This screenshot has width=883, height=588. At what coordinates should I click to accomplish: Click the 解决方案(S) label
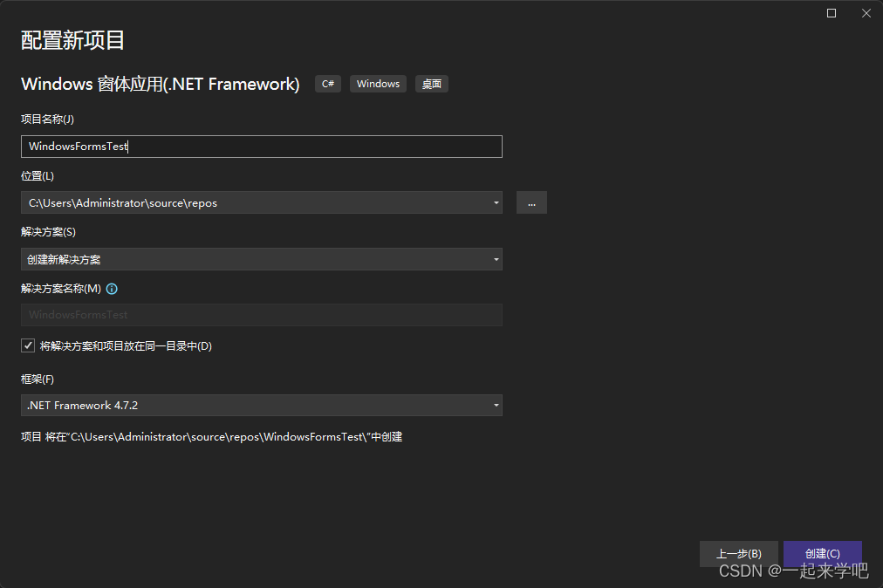[x=49, y=232]
